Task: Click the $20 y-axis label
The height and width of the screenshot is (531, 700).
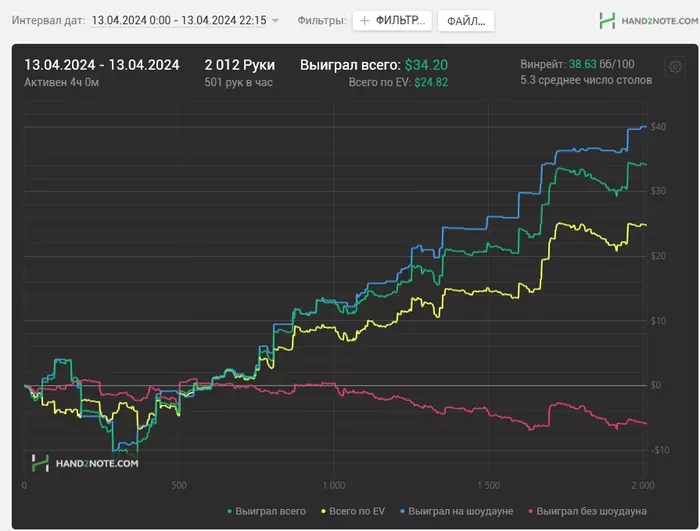Action: click(658, 256)
